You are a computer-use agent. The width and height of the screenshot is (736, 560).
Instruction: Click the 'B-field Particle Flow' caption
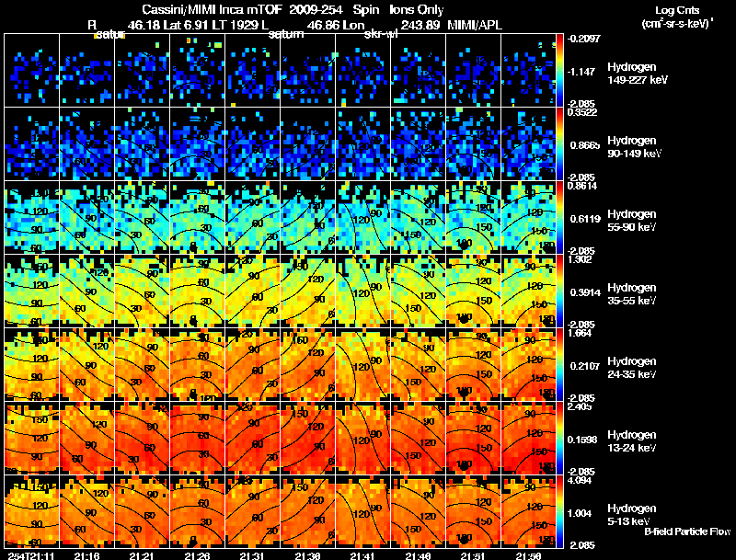coord(686,531)
